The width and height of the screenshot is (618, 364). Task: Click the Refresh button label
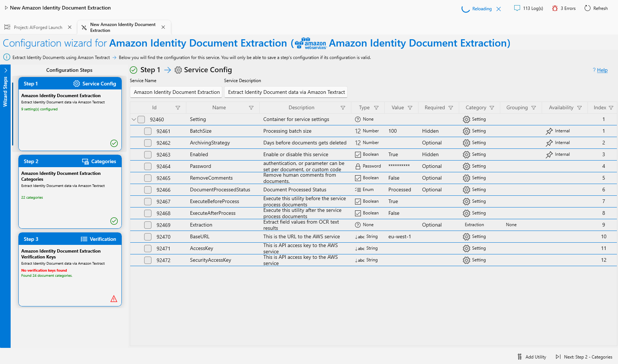tap(600, 8)
